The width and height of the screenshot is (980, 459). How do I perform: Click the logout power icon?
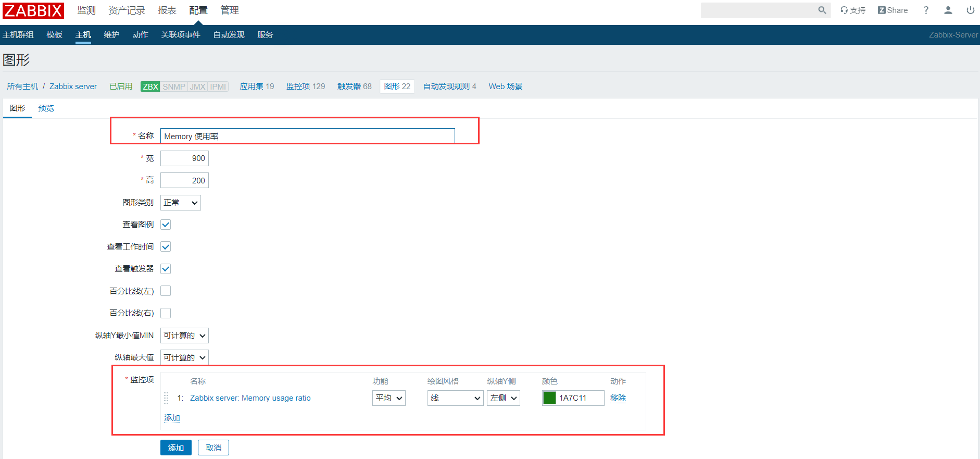[971, 10]
